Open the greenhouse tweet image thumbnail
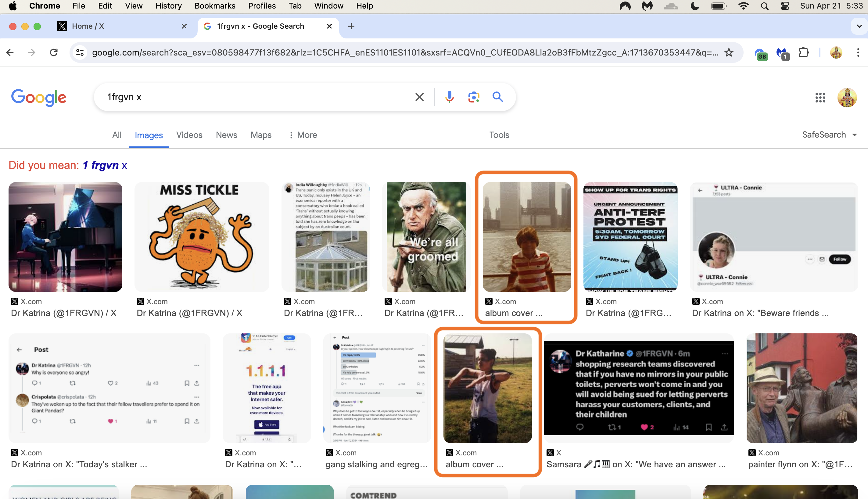The width and height of the screenshot is (868, 499). 325,237
